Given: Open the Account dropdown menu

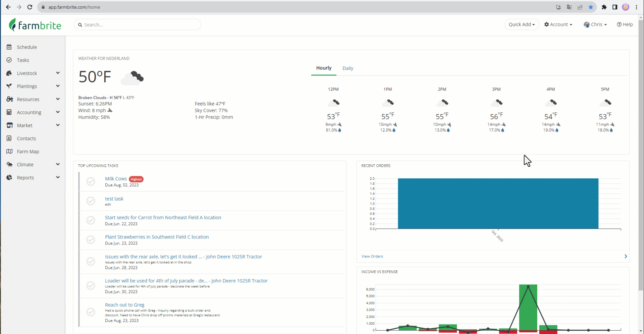Looking at the screenshot, I should tap(558, 24).
